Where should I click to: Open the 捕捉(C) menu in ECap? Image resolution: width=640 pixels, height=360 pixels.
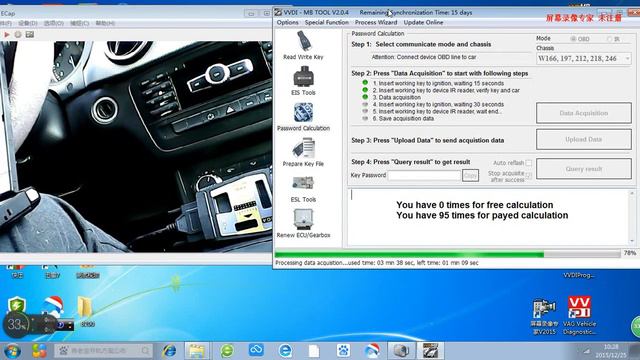[x=79, y=23]
